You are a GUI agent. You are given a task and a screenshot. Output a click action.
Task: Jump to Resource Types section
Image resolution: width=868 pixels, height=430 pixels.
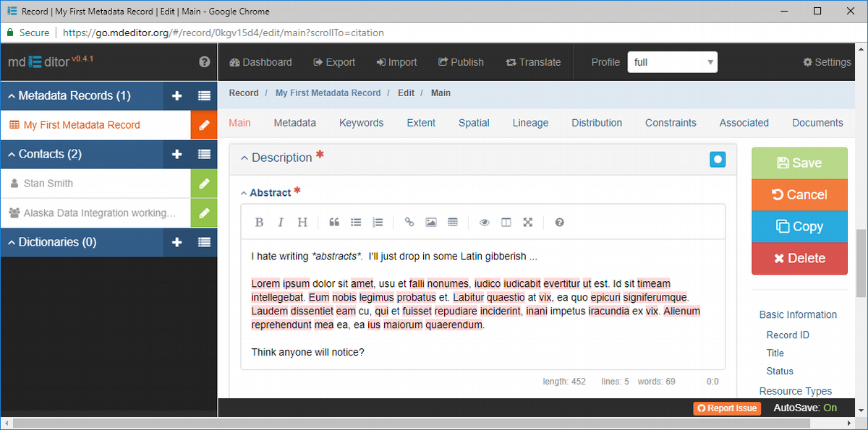click(796, 391)
